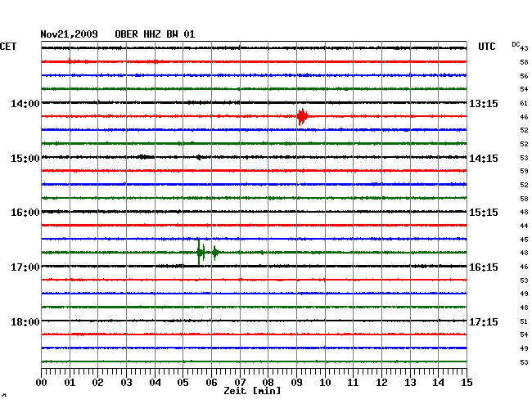This screenshot has width=532, height=404.
Task: Click minute label 13 on the time axis
Action: (410, 382)
